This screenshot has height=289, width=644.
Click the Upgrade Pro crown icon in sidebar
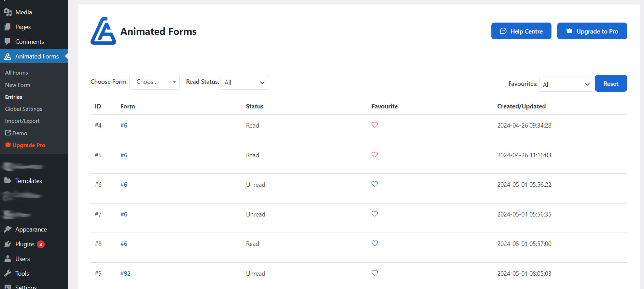click(8, 145)
